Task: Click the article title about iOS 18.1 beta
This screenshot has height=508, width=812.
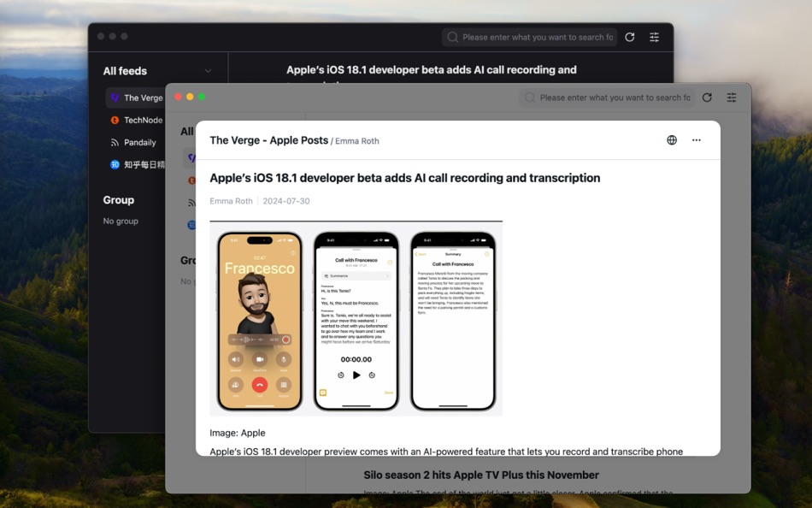Action: pos(405,178)
